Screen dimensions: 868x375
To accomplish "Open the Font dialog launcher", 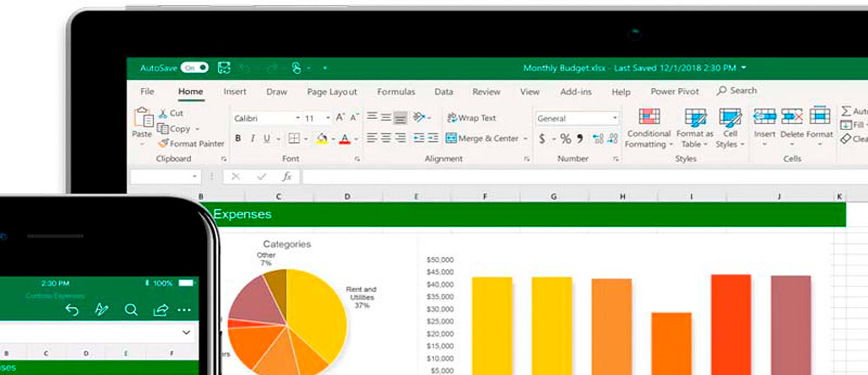I will click(357, 159).
